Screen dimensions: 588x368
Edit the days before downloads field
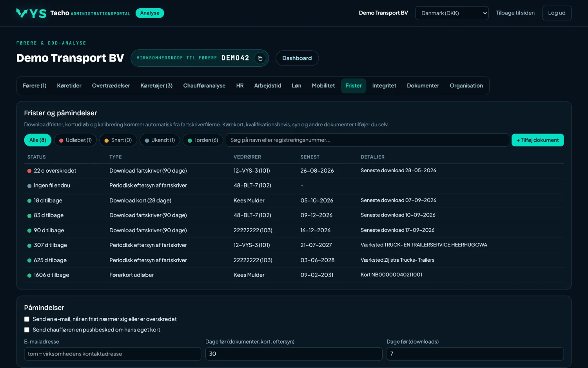coord(475,354)
